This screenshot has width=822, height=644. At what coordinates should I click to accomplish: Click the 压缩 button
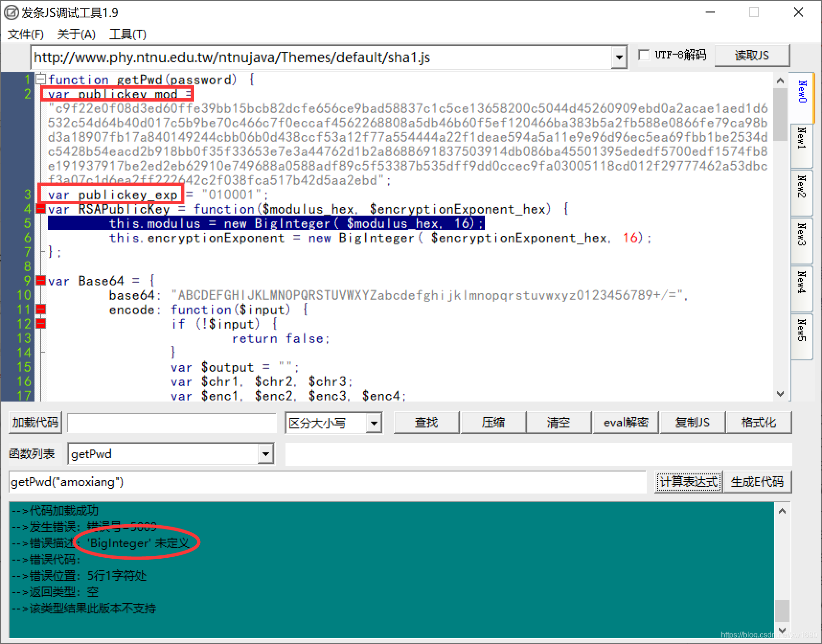(x=493, y=422)
